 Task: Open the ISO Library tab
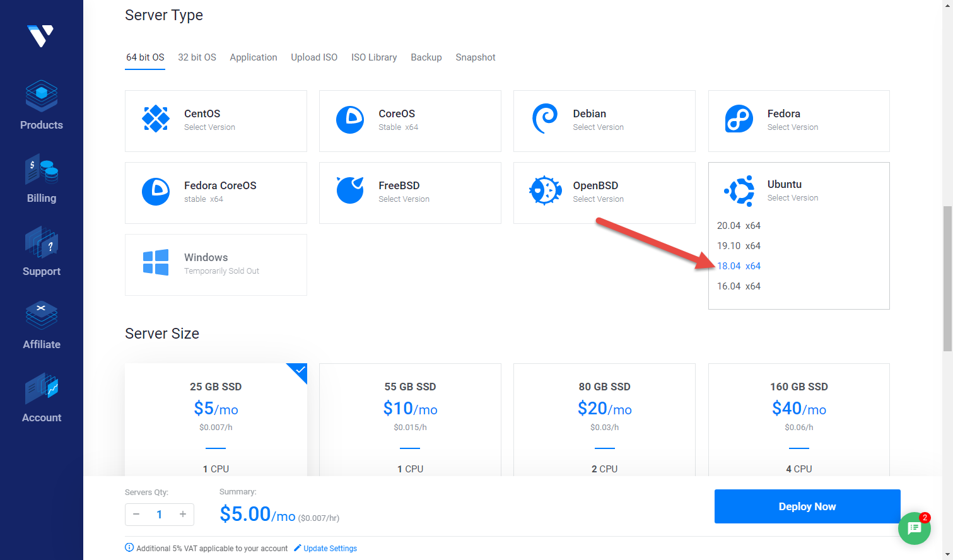click(x=374, y=57)
